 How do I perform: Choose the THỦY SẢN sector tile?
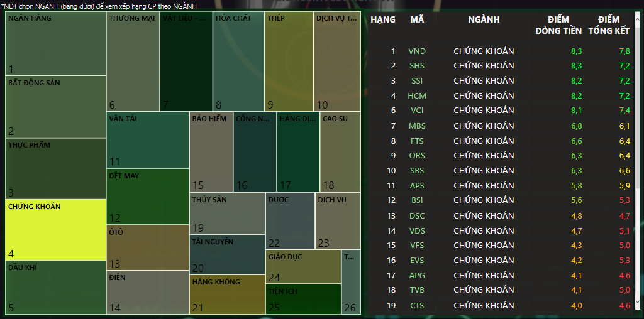coord(227,214)
